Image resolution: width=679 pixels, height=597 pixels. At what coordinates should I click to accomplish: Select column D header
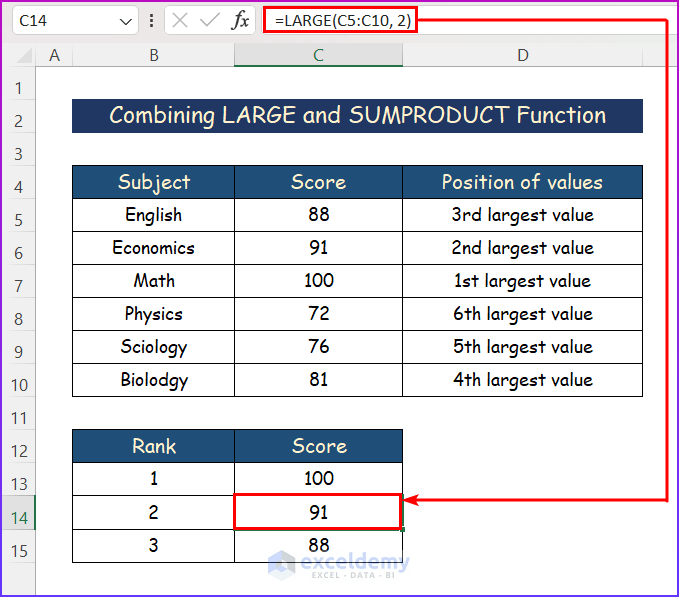coord(523,55)
